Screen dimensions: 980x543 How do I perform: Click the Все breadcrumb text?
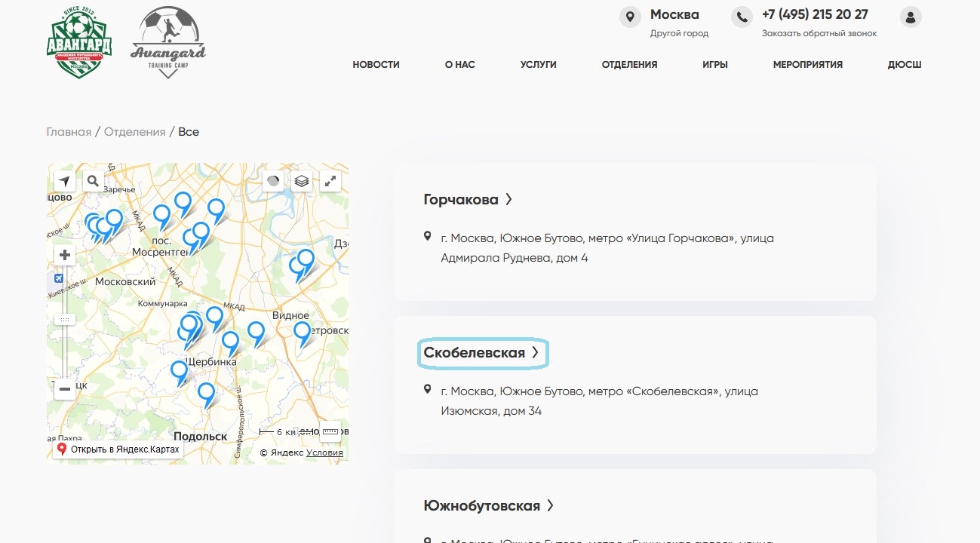pyautogui.click(x=189, y=132)
